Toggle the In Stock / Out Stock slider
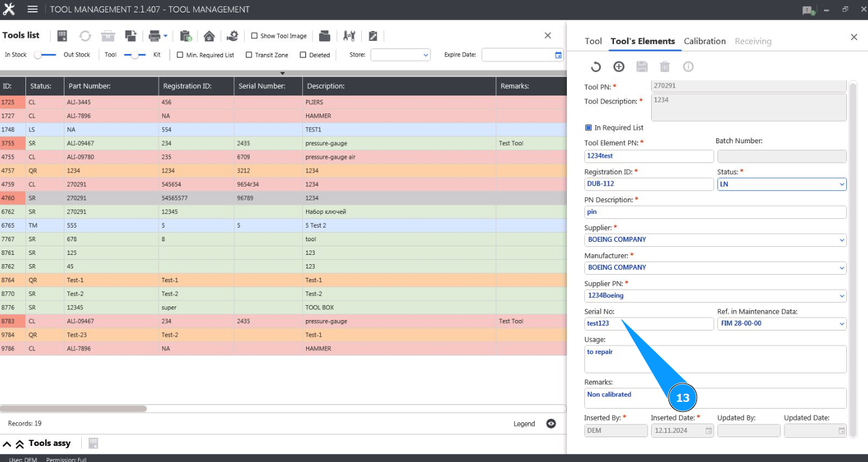The width and height of the screenshot is (868, 462). pos(45,55)
